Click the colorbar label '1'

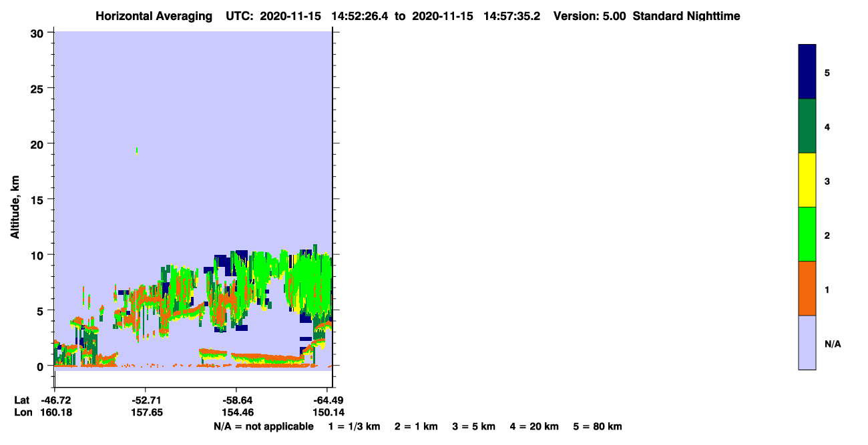click(827, 289)
